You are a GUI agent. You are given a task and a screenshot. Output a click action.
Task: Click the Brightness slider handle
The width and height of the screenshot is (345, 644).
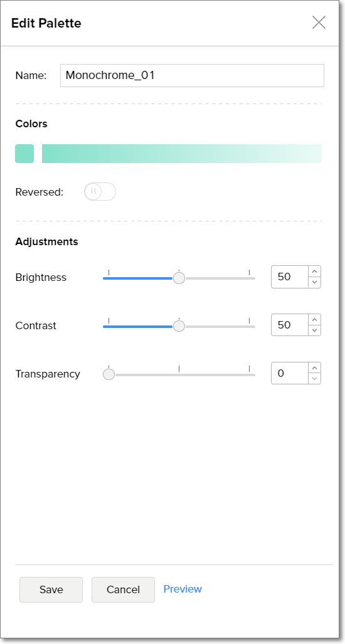[x=179, y=278]
